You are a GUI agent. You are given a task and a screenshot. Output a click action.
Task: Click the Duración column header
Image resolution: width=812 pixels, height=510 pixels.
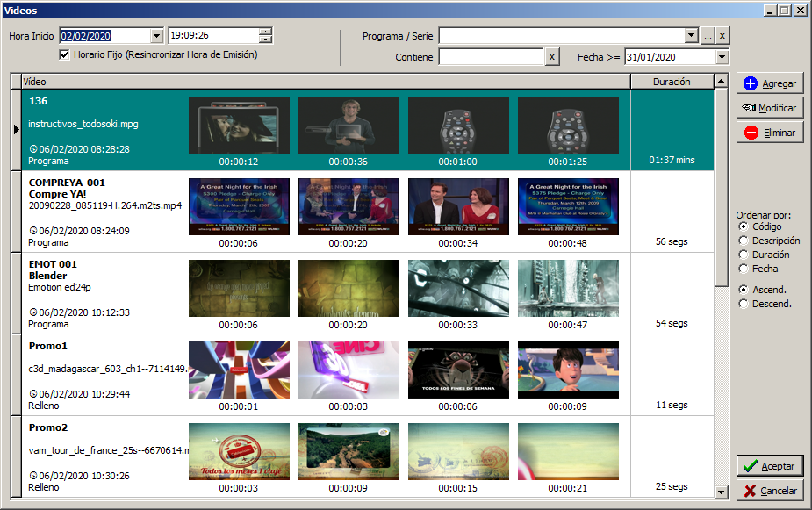(x=672, y=82)
